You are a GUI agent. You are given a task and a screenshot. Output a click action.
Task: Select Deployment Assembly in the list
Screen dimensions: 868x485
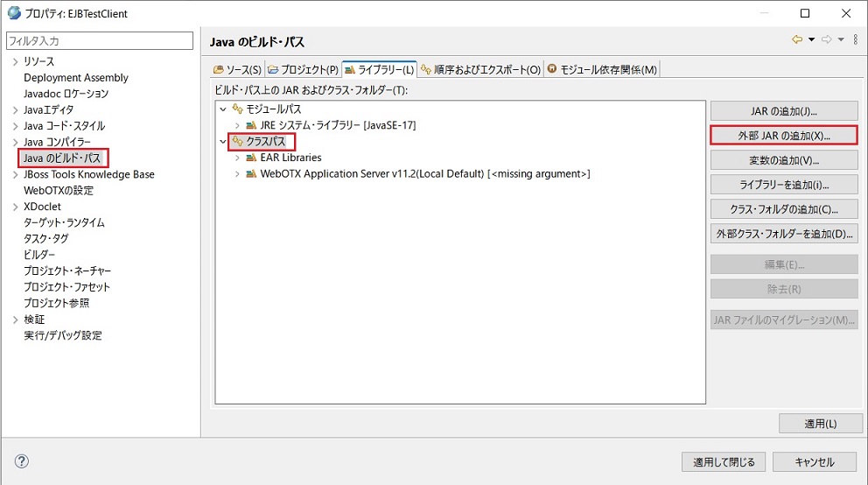(x=76, y=78)
